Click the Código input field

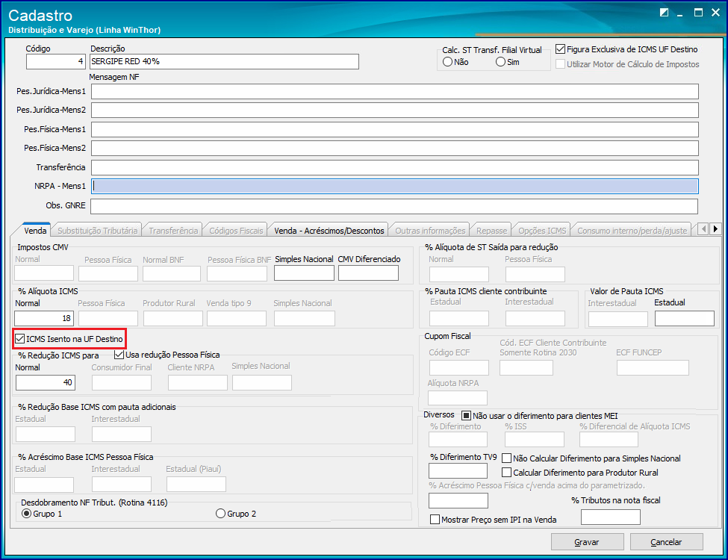[56, 61]
